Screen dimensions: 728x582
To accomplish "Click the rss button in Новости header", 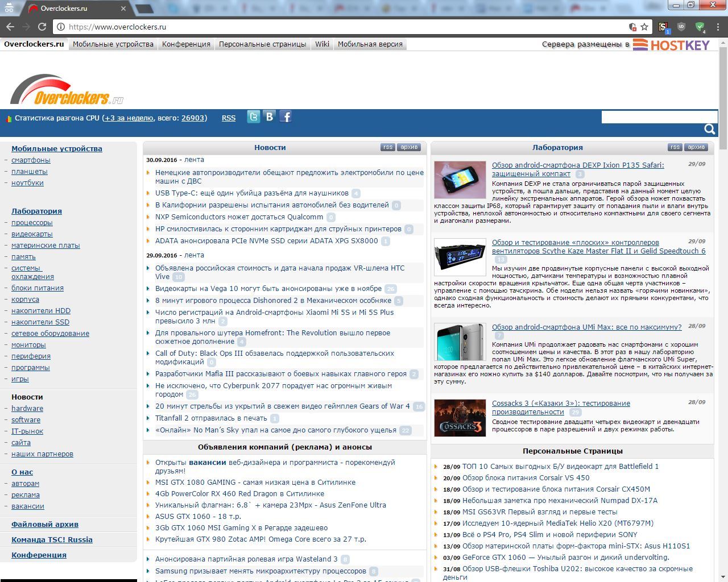I will point(388,147).
